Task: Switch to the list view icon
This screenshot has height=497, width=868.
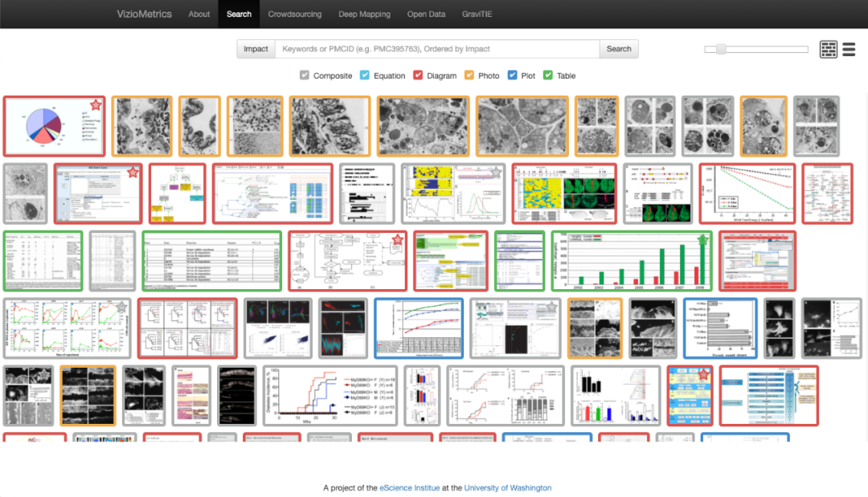Action: click(x=849, y=49)
